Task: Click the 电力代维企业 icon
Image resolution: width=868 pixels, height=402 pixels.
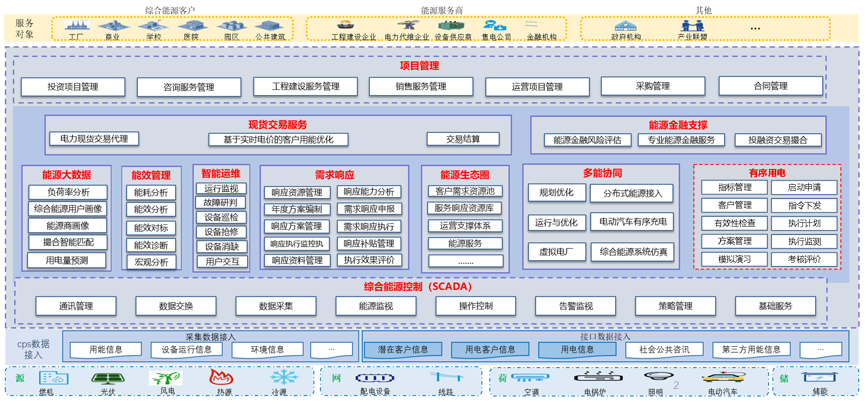Action: pyautogui.click(x=409, y=25)
